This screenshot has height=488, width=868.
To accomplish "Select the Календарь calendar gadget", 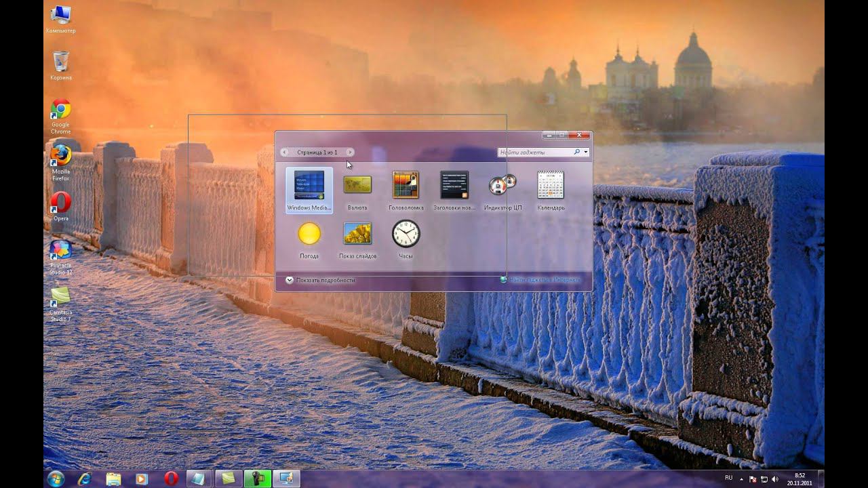I will pos(551,190).
